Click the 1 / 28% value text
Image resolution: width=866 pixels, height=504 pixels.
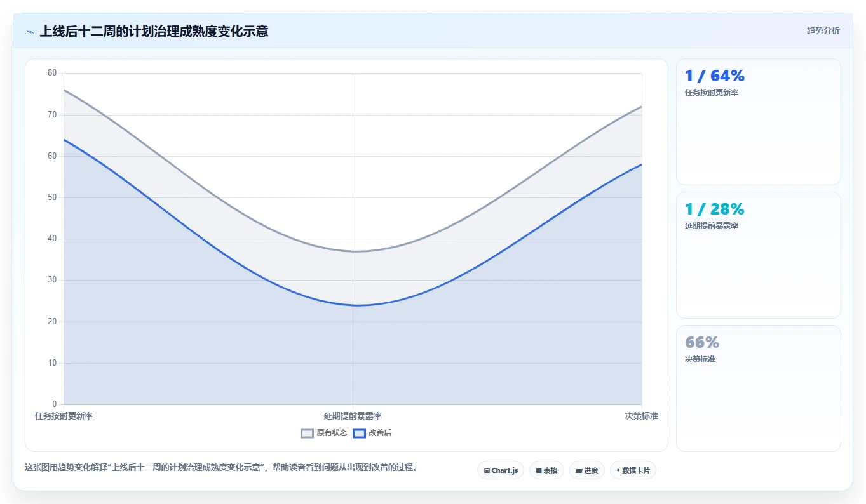click(714, 209)
